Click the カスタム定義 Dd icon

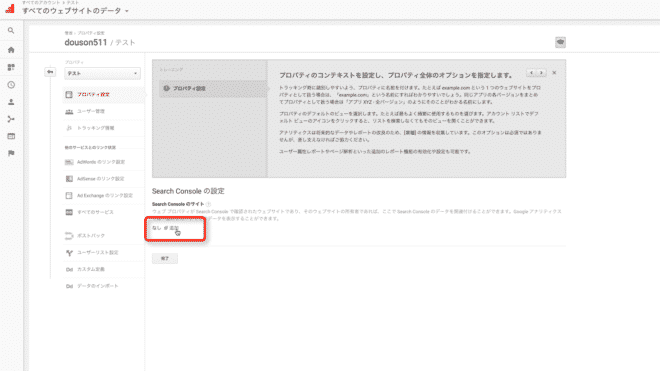click(x=69, y=270)
